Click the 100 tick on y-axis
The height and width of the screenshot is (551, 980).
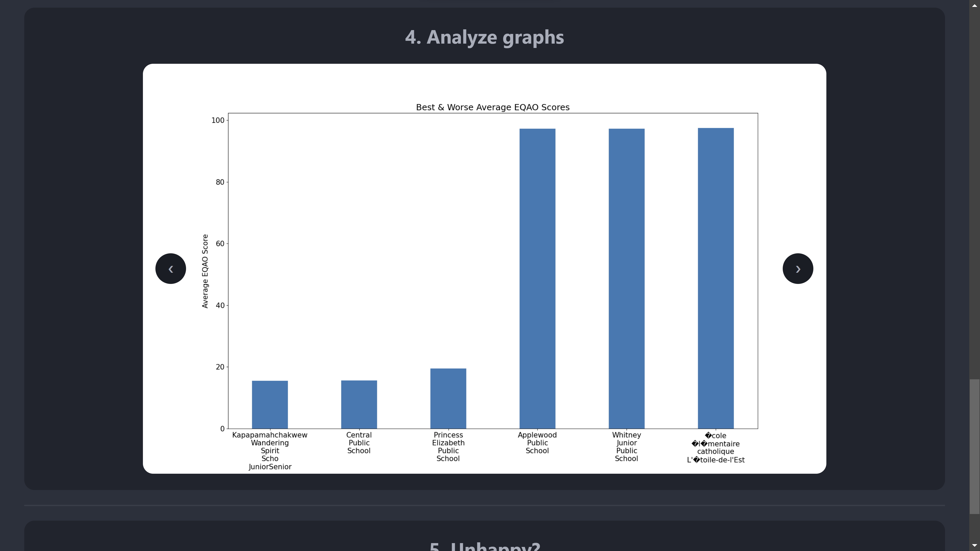point(218,121)
